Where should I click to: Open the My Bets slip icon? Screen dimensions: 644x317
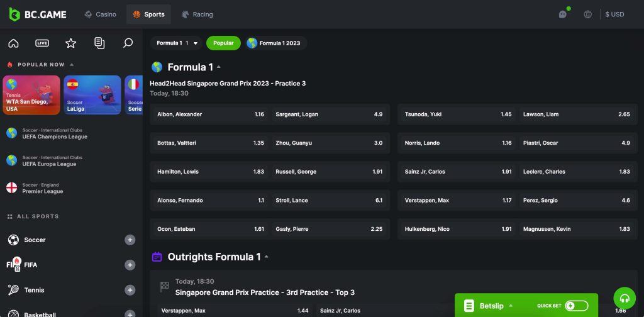[x=99, y=43]
